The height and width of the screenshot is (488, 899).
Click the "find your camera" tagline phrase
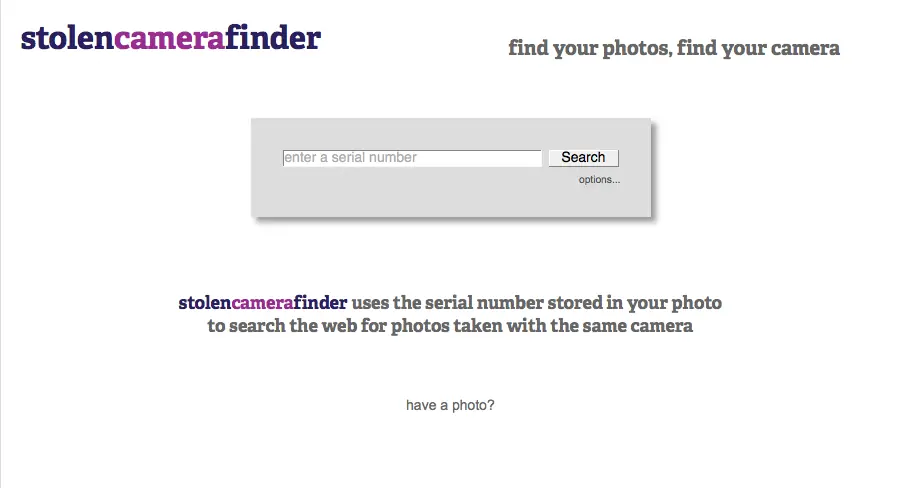(758, 48)
